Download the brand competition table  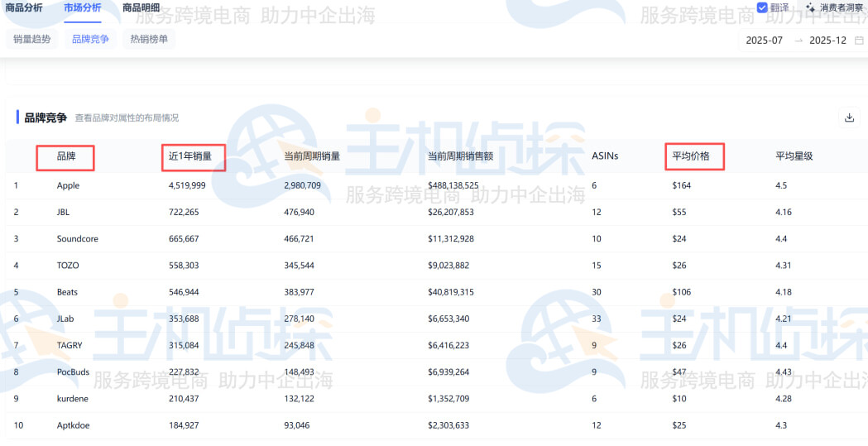(x=849, y=117)
